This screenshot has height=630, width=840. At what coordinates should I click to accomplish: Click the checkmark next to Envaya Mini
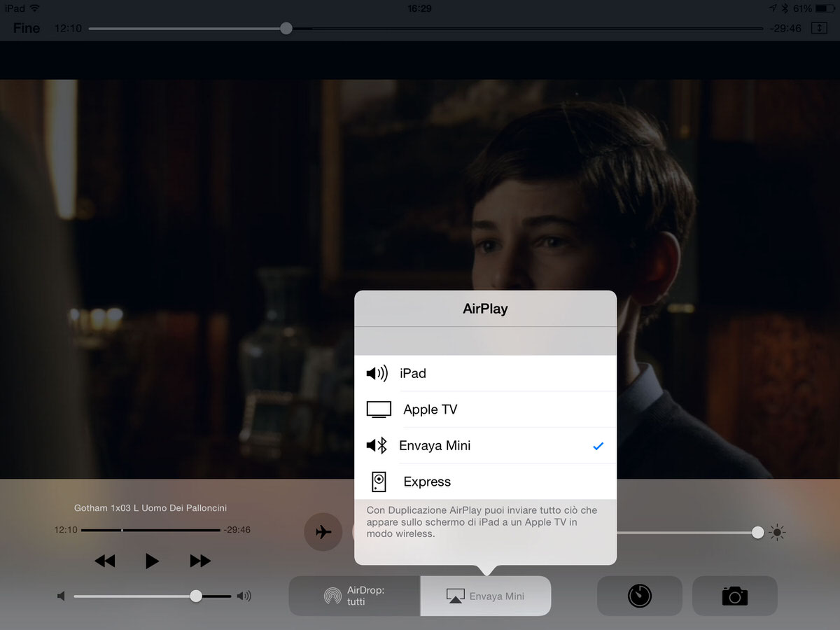[598, 446]
